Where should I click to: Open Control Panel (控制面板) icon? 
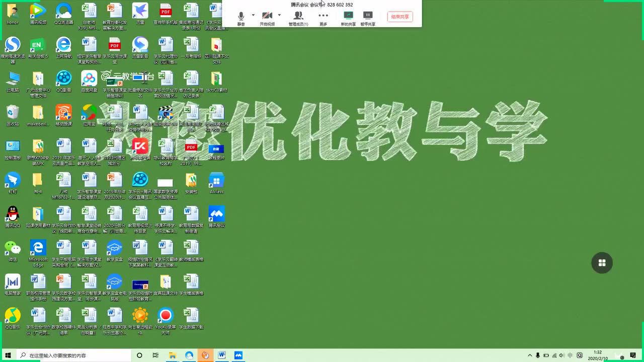(13, 149)
